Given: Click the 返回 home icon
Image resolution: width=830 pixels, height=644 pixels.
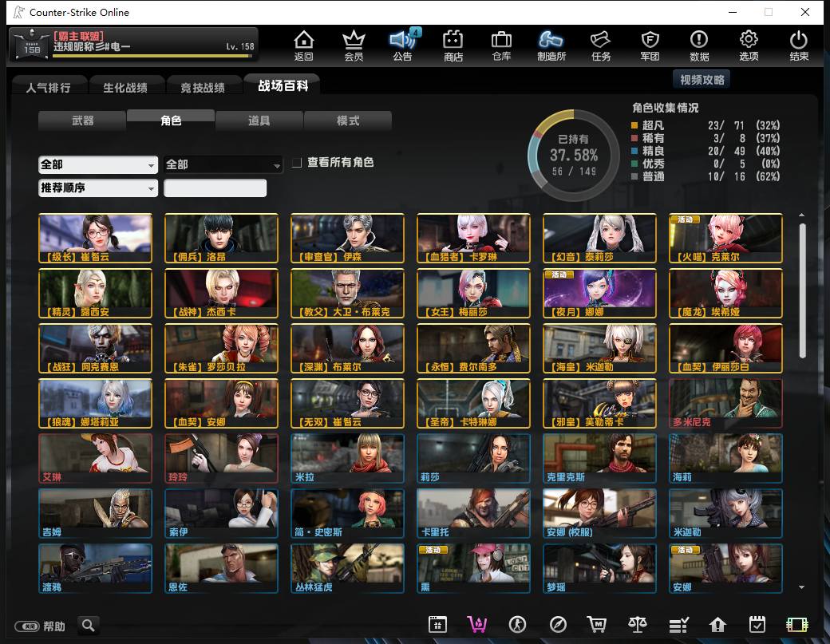Looking at the screenshot, I should click(x=304, y=45).
